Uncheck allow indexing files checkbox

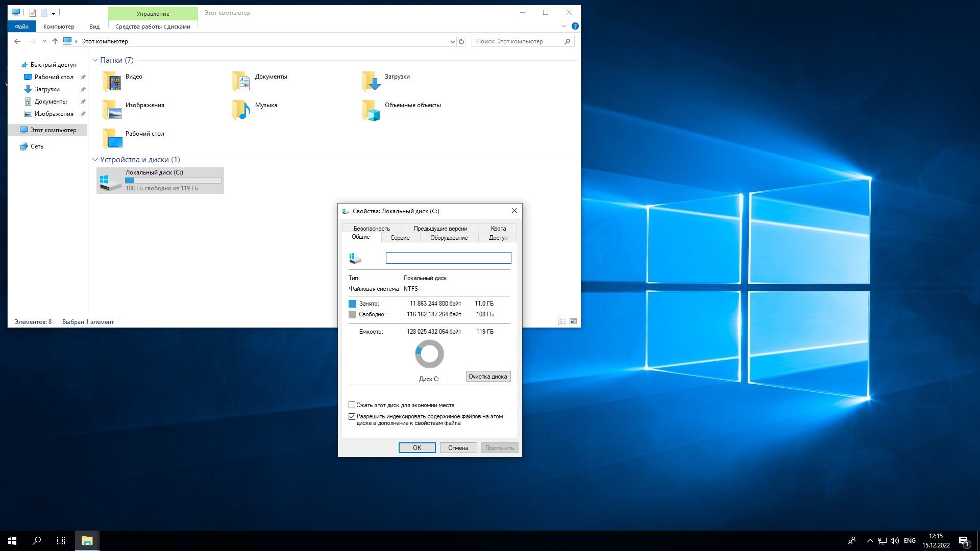click(x=352, y=416)
